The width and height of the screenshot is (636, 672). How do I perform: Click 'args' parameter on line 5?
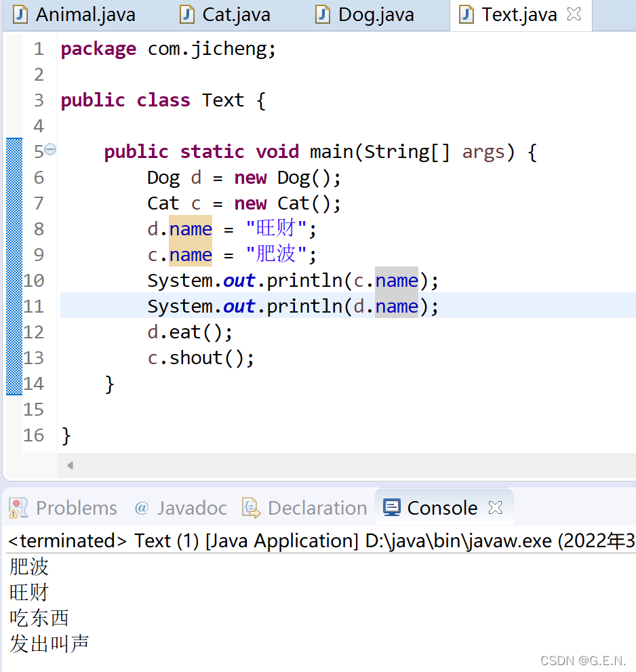click(x=483, y=153)
